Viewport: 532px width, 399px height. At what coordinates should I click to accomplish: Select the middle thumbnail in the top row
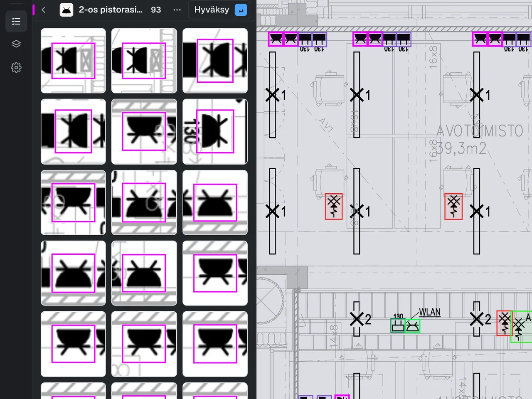tap(144, 61)
